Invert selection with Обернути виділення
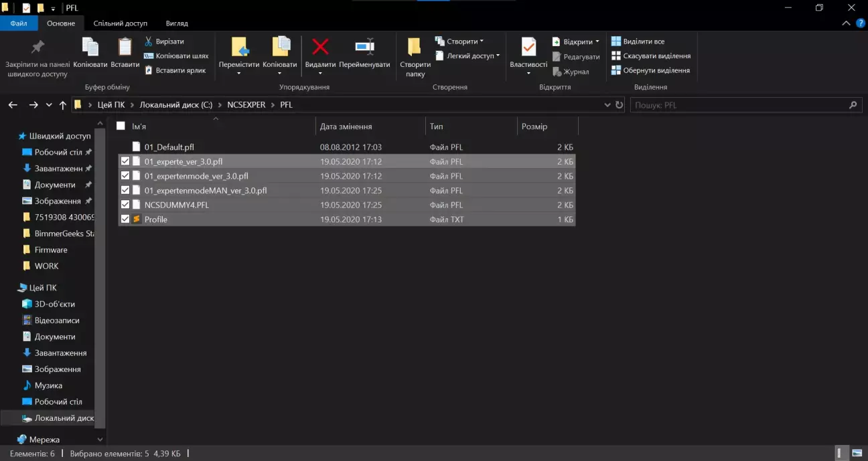Viewport: 868px width, 461px height. [x=650, y=70]
